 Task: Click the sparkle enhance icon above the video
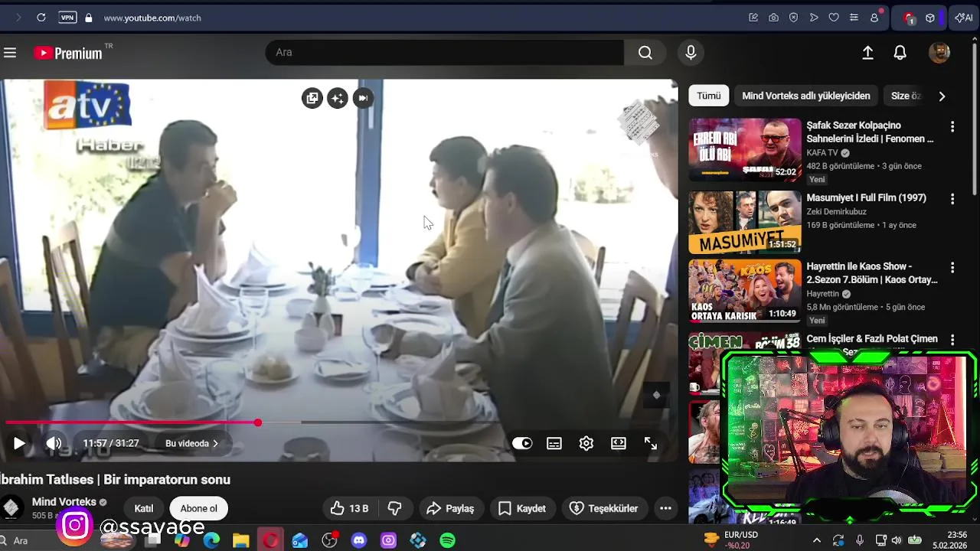pyautogui.click(x=338, y=98)
